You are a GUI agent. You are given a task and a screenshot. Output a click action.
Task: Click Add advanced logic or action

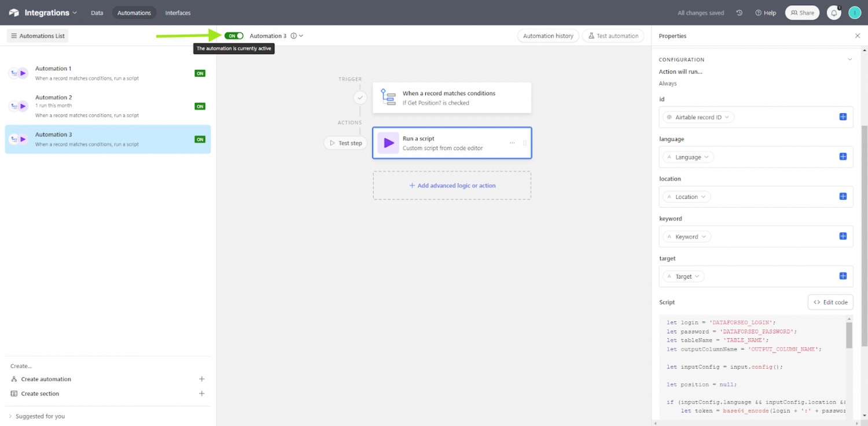pyautogui.click(x=452, y=185)
